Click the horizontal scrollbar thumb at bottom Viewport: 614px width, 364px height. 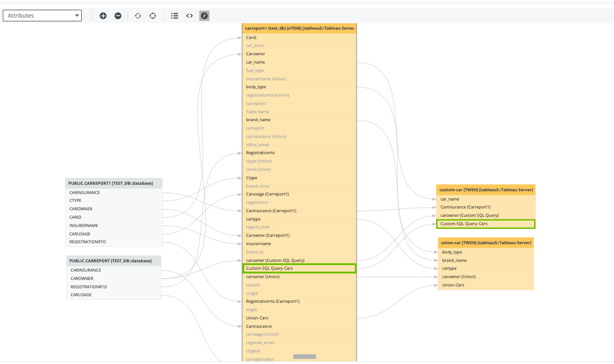tap(305, 357)
